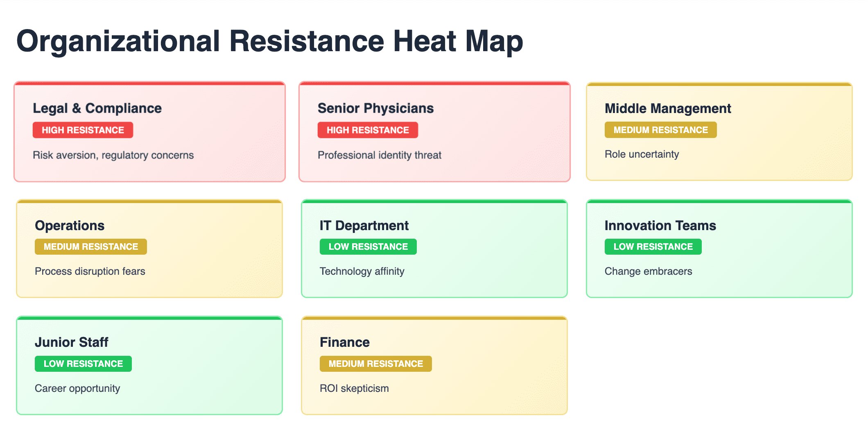Click the 'ROI skepticism' description text

354,388
